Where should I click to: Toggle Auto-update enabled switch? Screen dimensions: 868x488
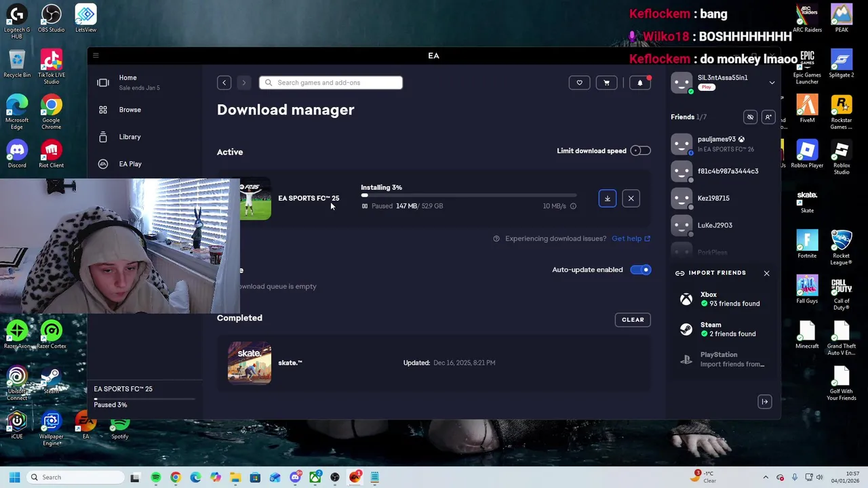click(x=640, y=270)
